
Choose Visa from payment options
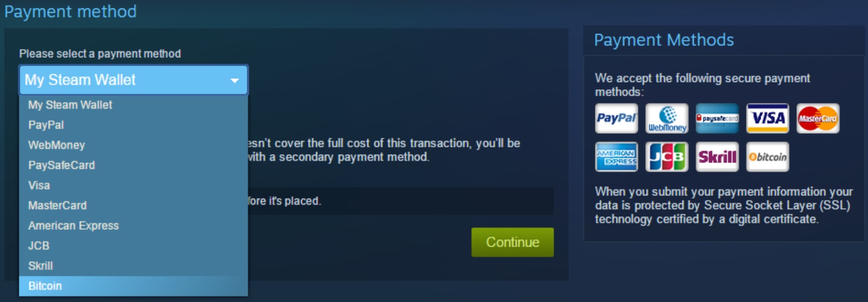tap(133, 185)
